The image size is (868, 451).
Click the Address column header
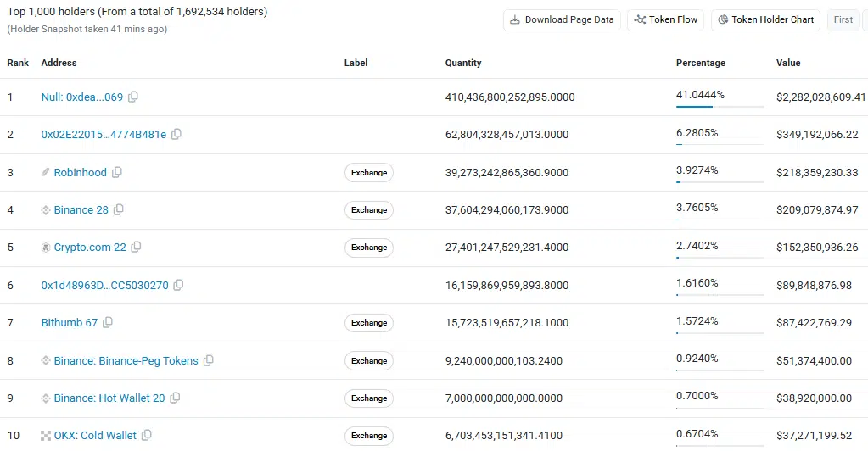[x=59, y=63]
